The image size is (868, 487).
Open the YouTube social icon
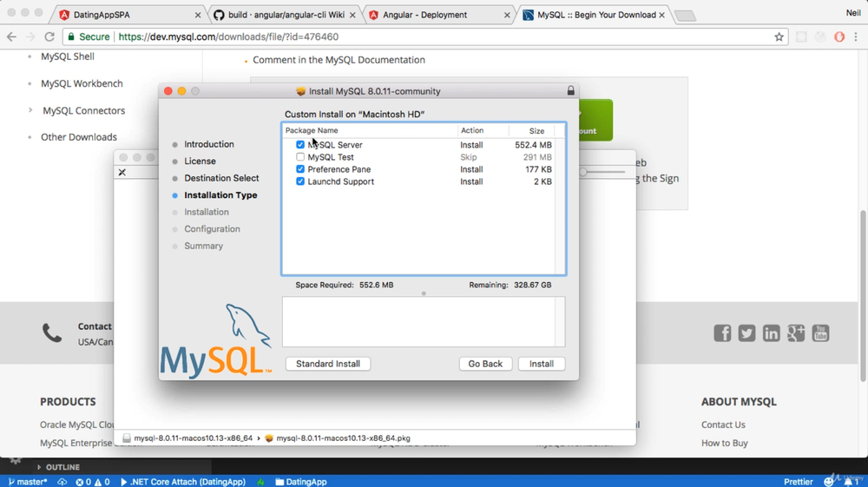pyautogui.click(x=820, y=333)
